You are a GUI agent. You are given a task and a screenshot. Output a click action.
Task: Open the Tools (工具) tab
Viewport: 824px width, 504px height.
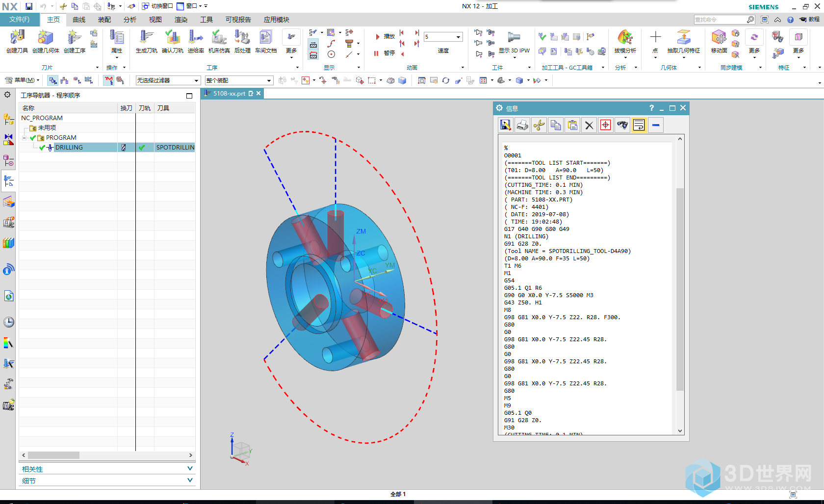[x=206, y=20]
